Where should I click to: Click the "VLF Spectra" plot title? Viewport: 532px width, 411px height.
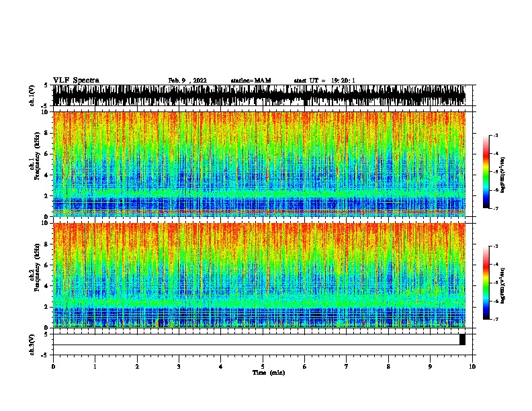click(76, 80)
